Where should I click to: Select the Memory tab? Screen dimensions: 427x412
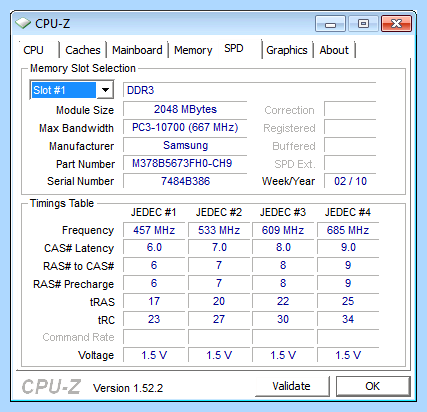tap(193, 50)
